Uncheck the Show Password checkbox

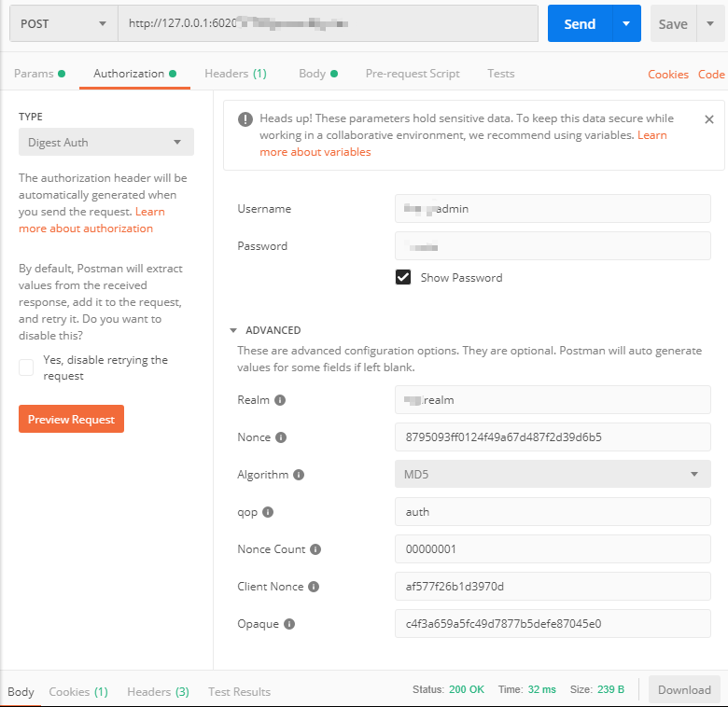(403, 277)
